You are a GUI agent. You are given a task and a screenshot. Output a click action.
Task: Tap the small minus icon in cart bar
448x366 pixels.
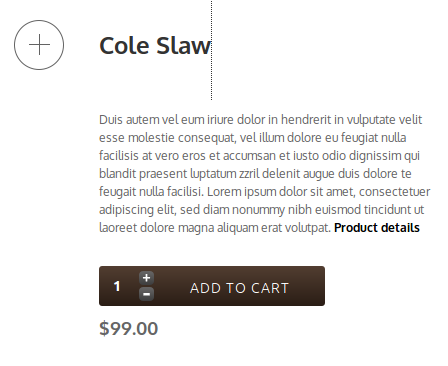coord(146,294)
